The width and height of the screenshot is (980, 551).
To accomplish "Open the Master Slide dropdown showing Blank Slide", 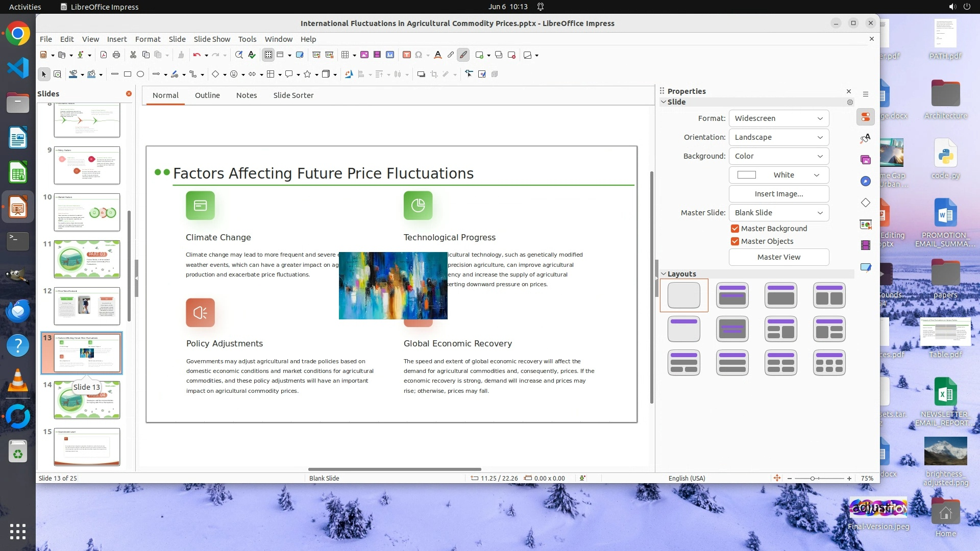I will (x=778, y=213).
